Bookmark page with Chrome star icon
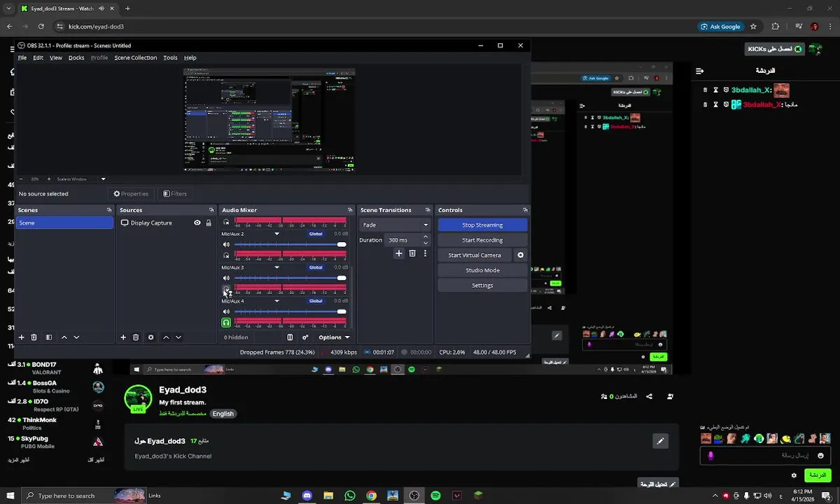 click(x=753, y=27)
